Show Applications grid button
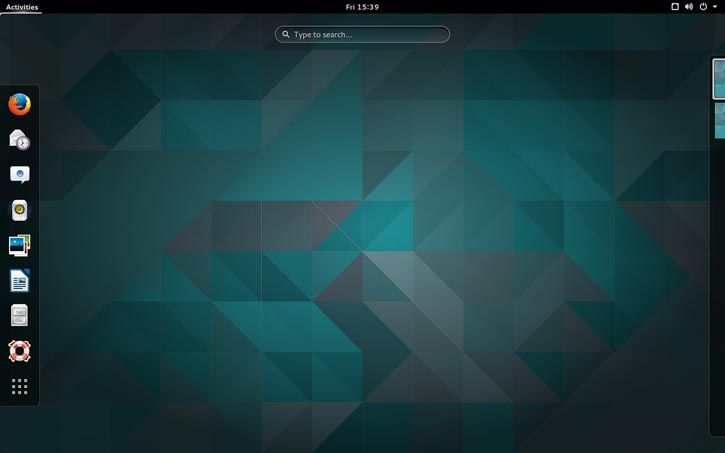Viewport: 725px width, 453px height. pos(19,386)
